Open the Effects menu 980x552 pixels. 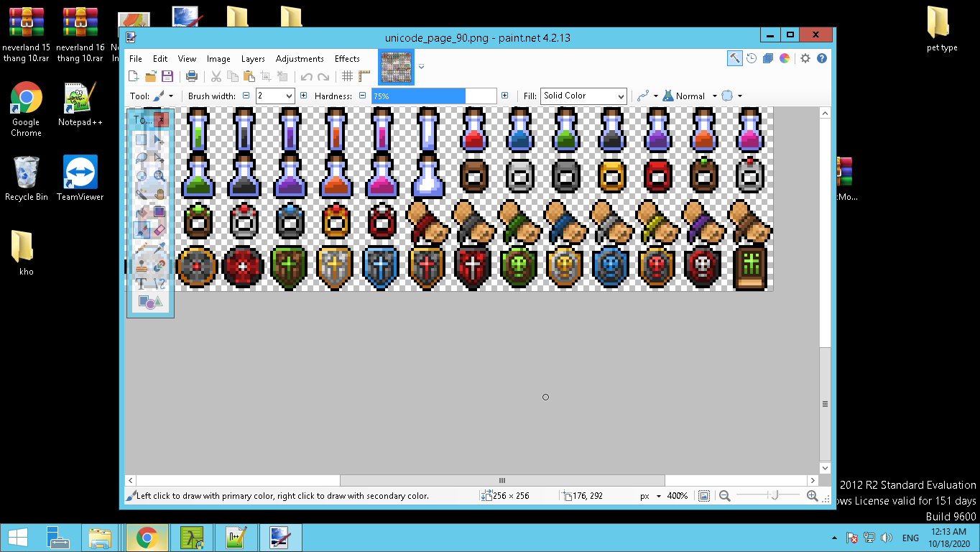coord(347,59)
